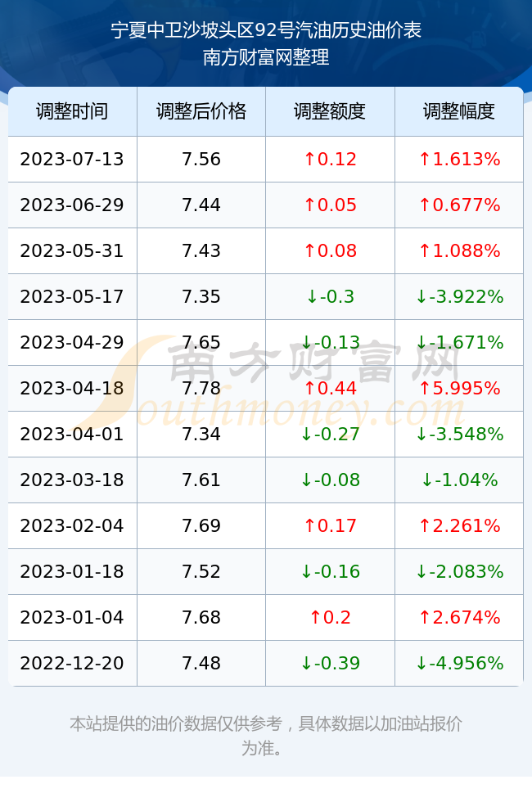Click the green ↓-4.956% percentage value
The image size is (532, 802).
459,663
